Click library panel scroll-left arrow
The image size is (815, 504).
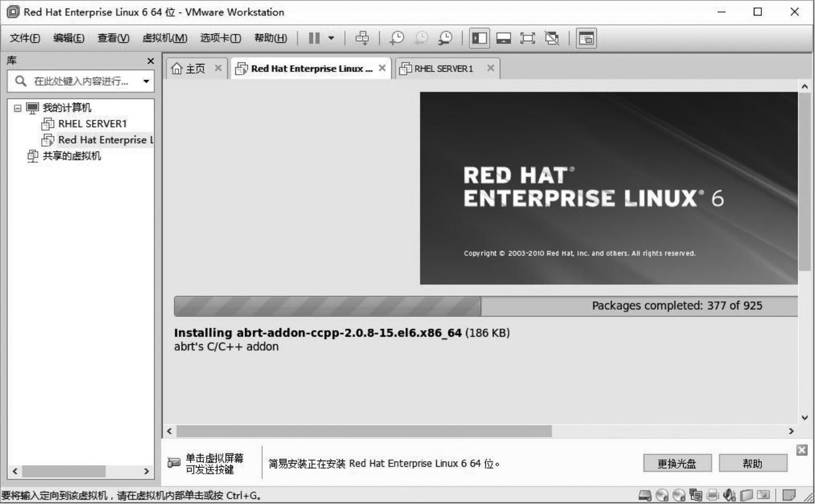tap(15, 471)
